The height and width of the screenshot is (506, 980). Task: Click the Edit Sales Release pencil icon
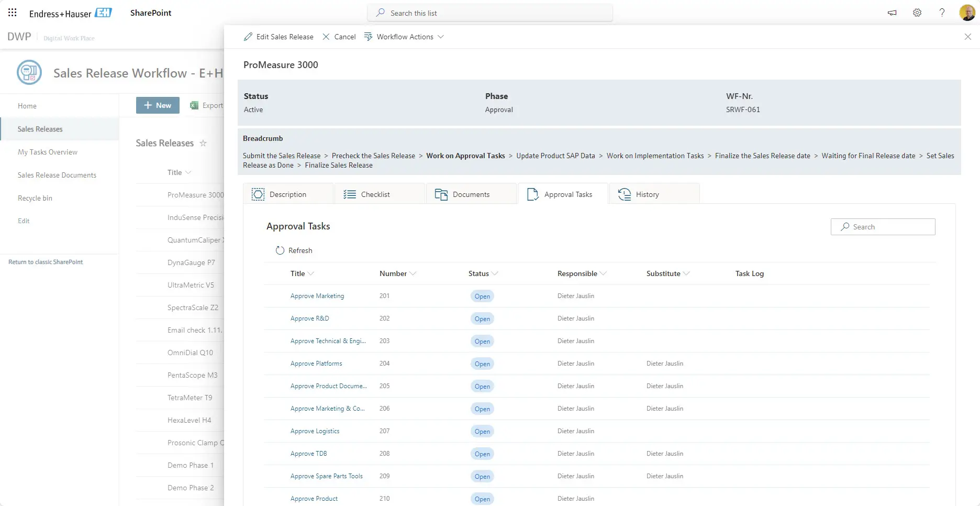pyautogui.click(x=248, y=36)
